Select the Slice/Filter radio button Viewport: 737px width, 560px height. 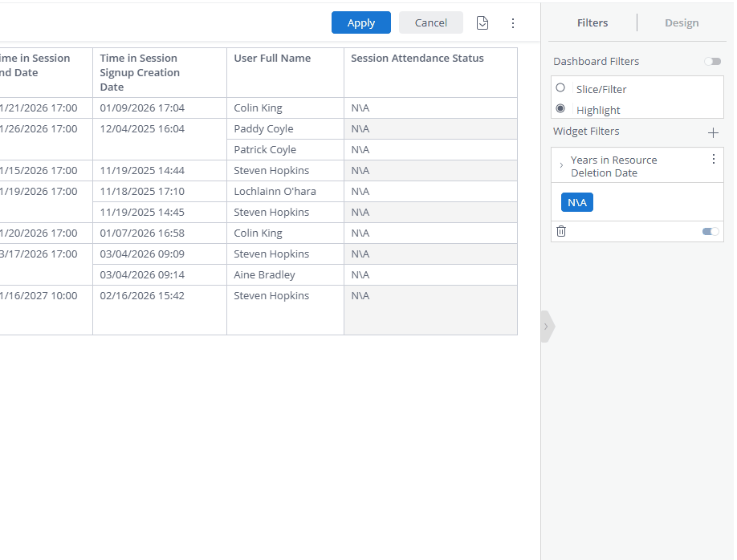click(x=561, y=88)
